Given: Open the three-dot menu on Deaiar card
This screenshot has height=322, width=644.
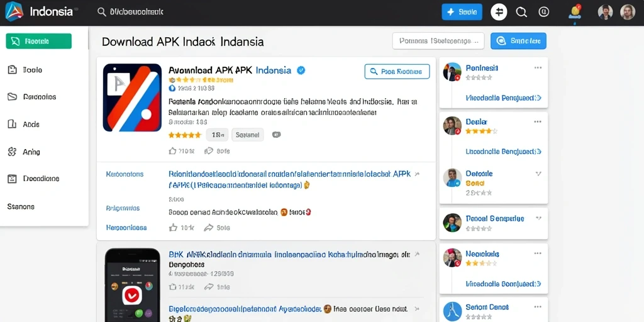Looking at the screenshot, I should pos(538,121).
